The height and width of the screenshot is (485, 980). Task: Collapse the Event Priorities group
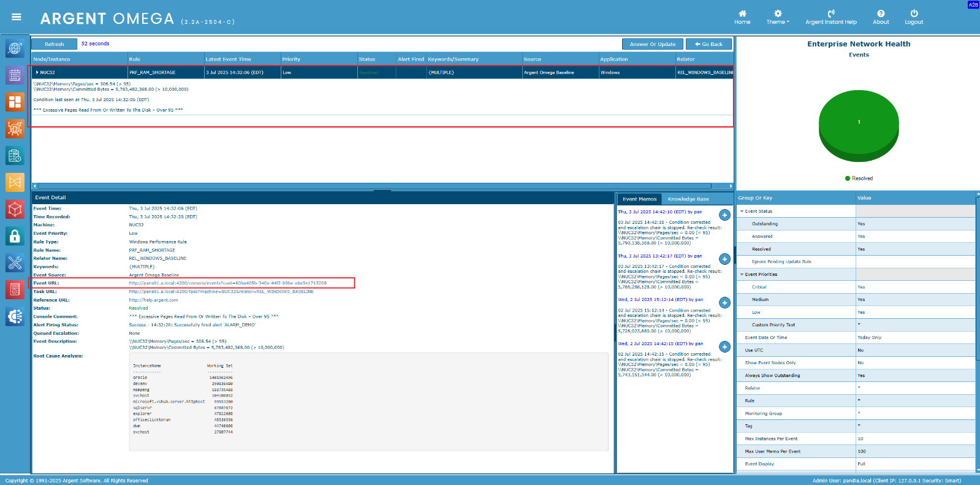(742, 275)
